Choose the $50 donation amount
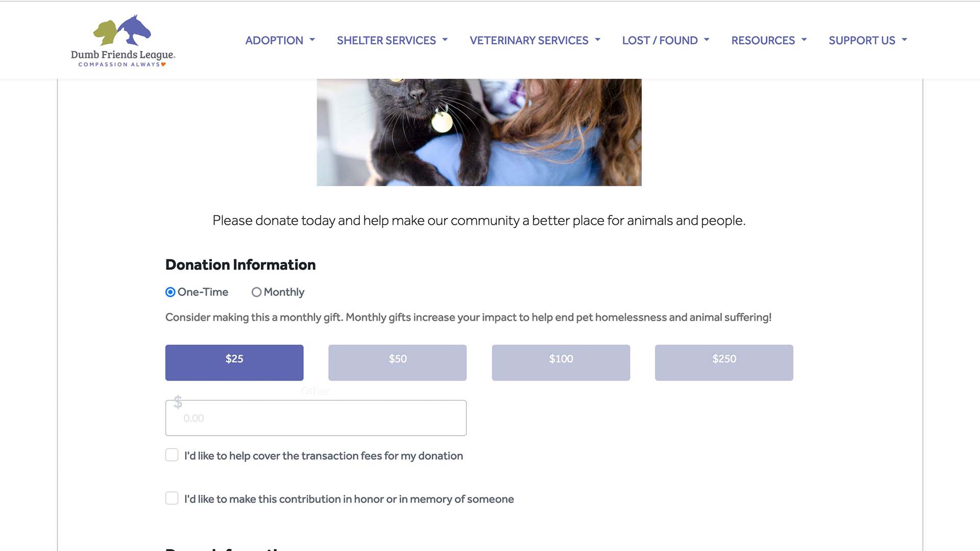This screenshot has width=980, height=551. click(398, 363)
